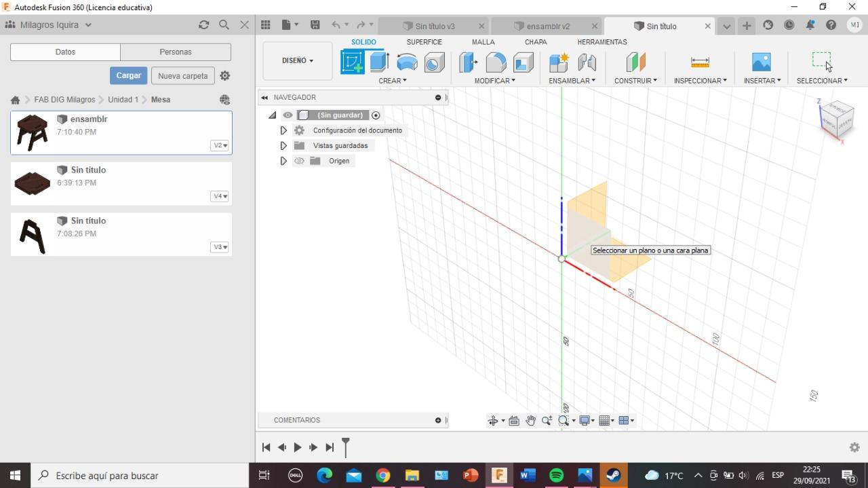Screen dimensions: 868x488
Task: Click the New Component assemble icon
Action: coord(559,62)
